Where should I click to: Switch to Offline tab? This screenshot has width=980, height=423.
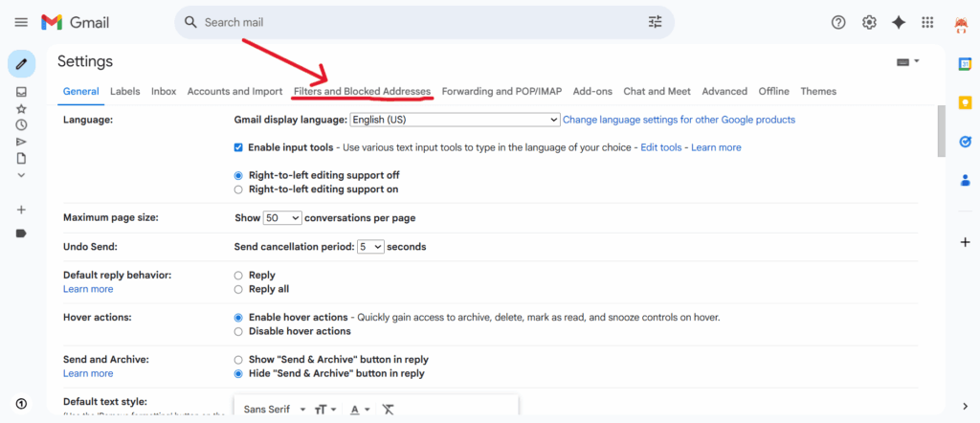[x=773, y=91]
